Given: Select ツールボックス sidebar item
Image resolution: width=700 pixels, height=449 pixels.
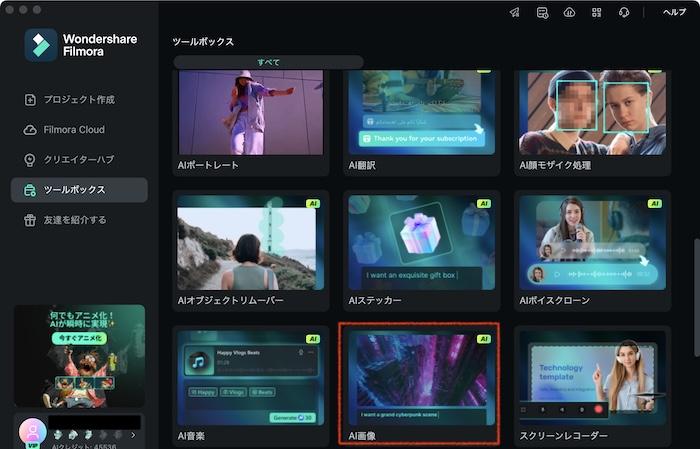Looking at the screenshot, I should [79, 190].
